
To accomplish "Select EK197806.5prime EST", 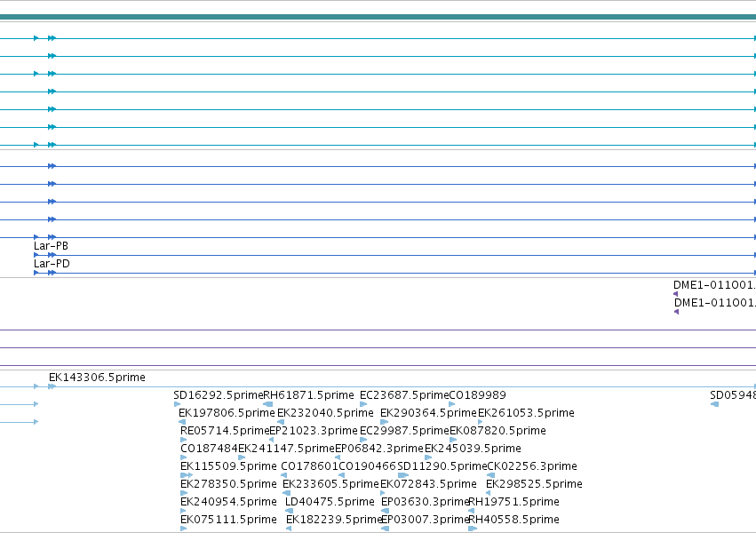I will pos(227,413).
